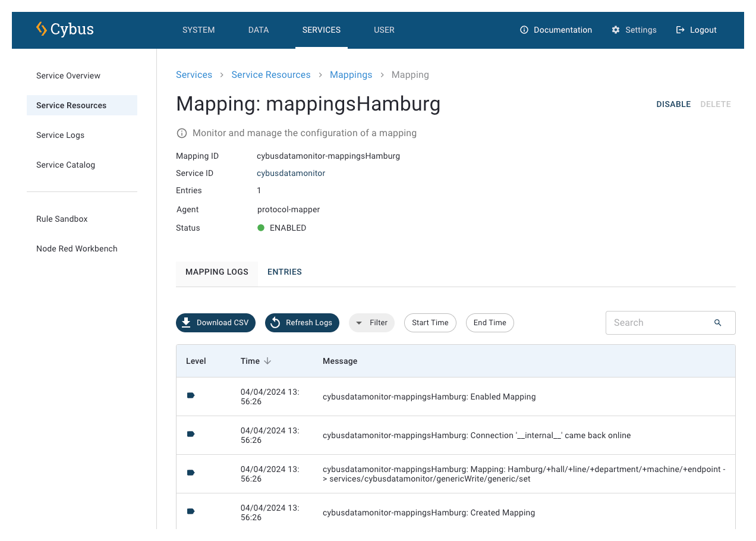
Task: Click the info icon beside mapping description
Action: coord(182,133)
